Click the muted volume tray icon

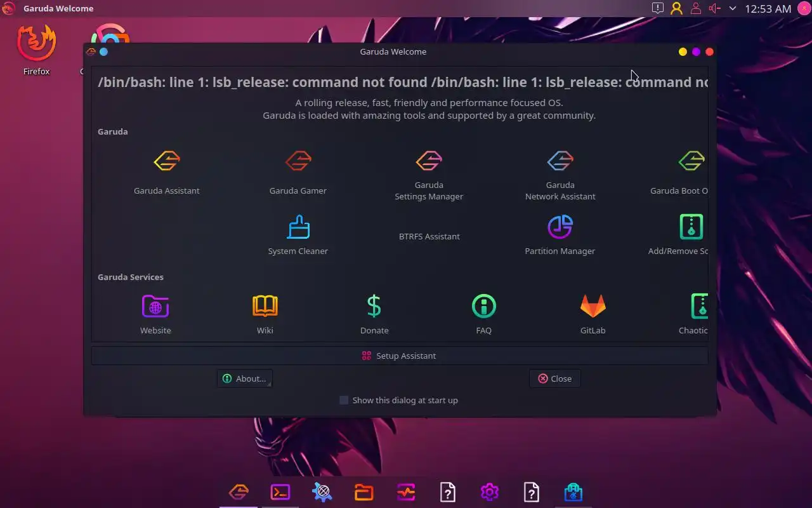(x=715, y=8)
